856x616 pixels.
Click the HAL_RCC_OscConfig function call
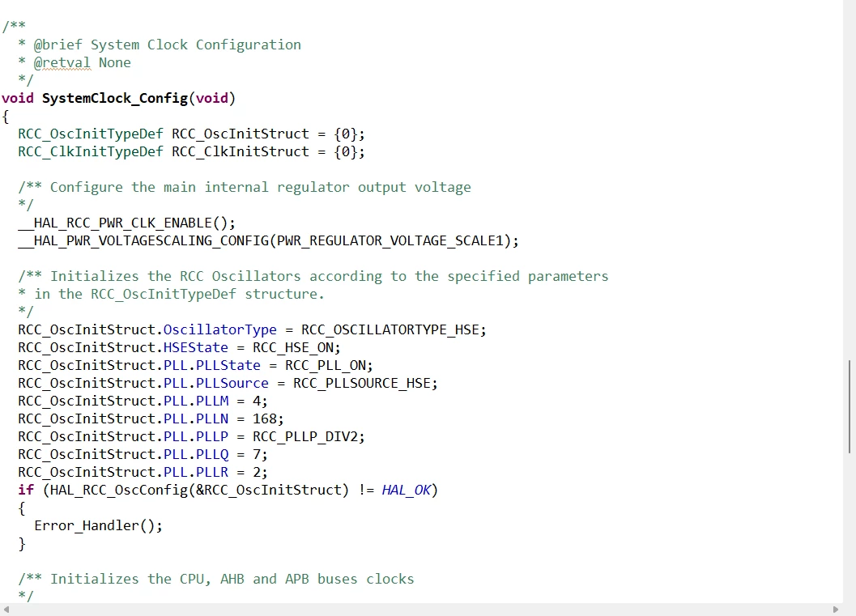(118, 491)
